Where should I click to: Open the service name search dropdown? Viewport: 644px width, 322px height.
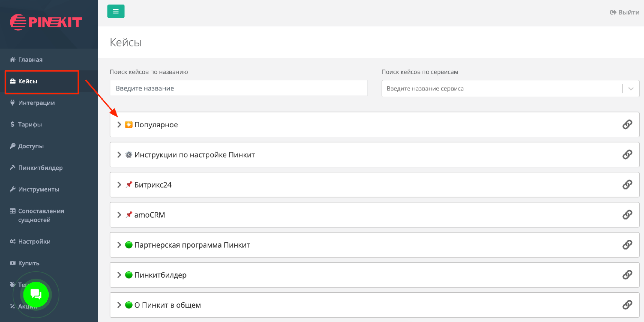(630, 89)
